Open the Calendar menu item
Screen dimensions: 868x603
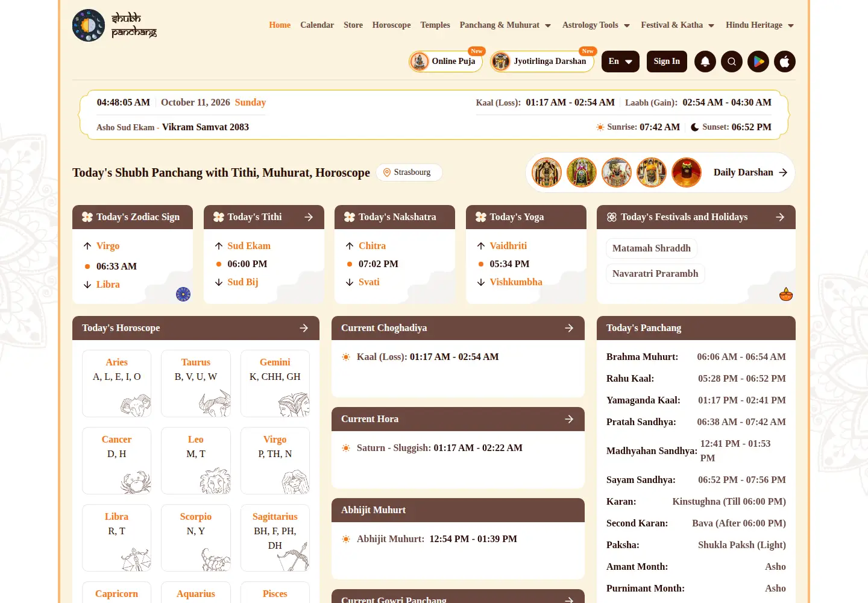tap(317, 25)
